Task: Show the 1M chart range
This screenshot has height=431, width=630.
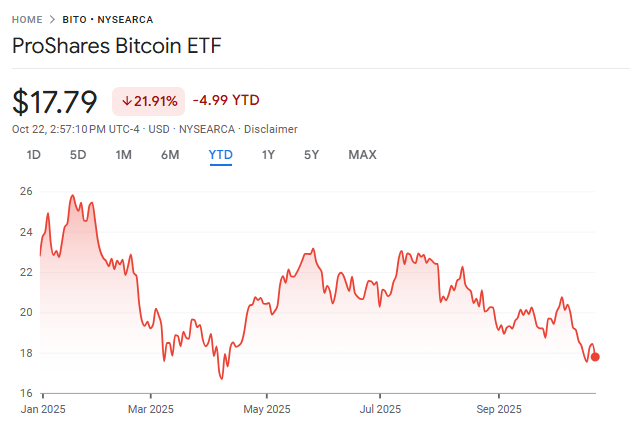Action: point(124,155)
